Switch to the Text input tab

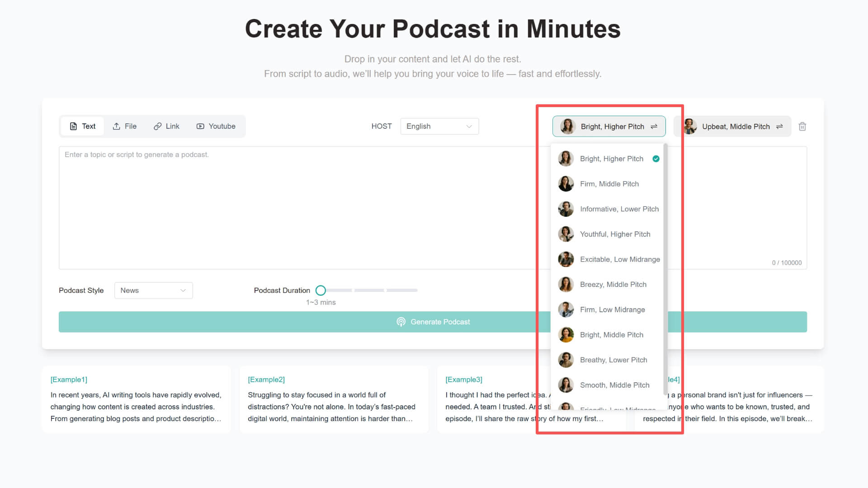point(83,127)
